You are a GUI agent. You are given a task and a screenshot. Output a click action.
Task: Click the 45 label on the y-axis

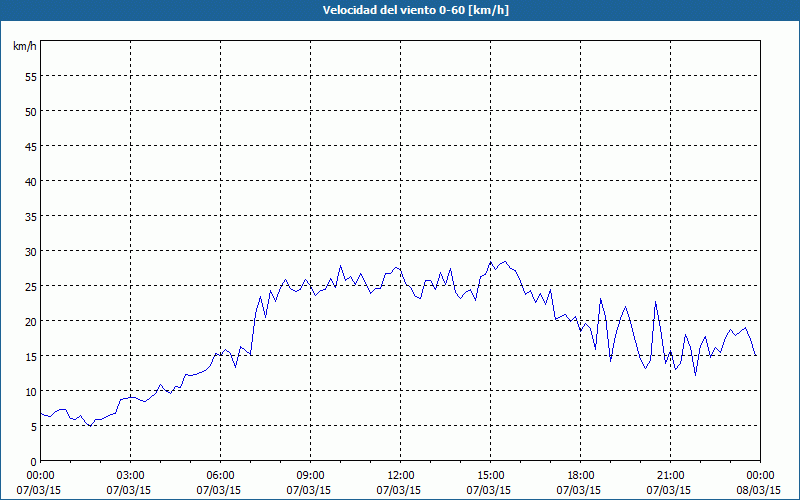coord(31,146)
